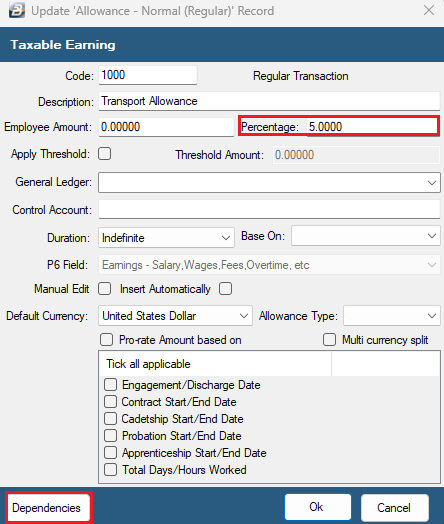This screenshot has width=444, height=524.
Task: Tick Engagement/Discharge Date option
Action: 110,385
